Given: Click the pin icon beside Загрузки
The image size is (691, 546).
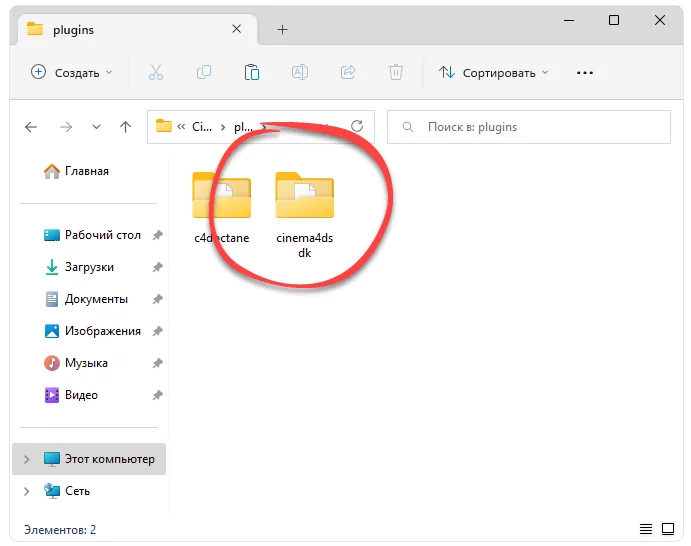Looking at the screenshot, I should [157, 267].
